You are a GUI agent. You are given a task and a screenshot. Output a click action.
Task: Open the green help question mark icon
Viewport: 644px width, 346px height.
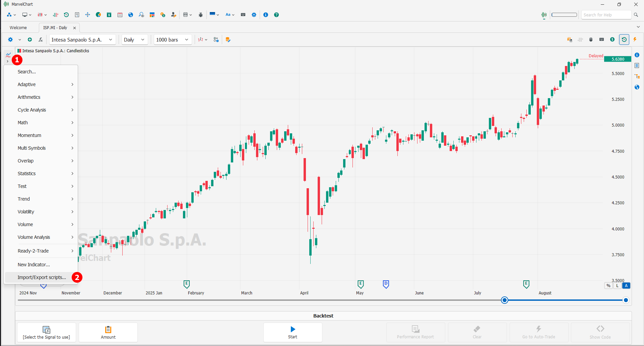point(276,15)
